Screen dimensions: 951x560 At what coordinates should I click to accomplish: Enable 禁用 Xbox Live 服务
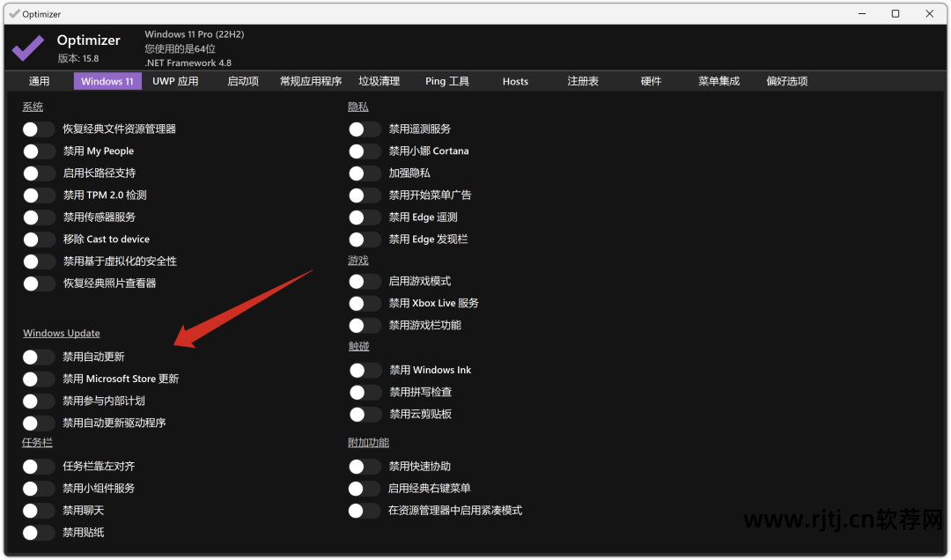(x=365, y=302)
